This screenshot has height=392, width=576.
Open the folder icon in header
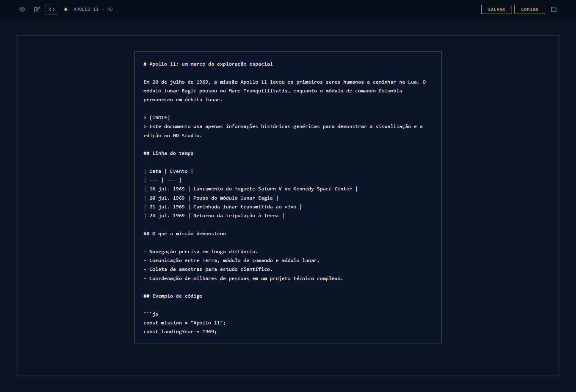coord(554,9)
